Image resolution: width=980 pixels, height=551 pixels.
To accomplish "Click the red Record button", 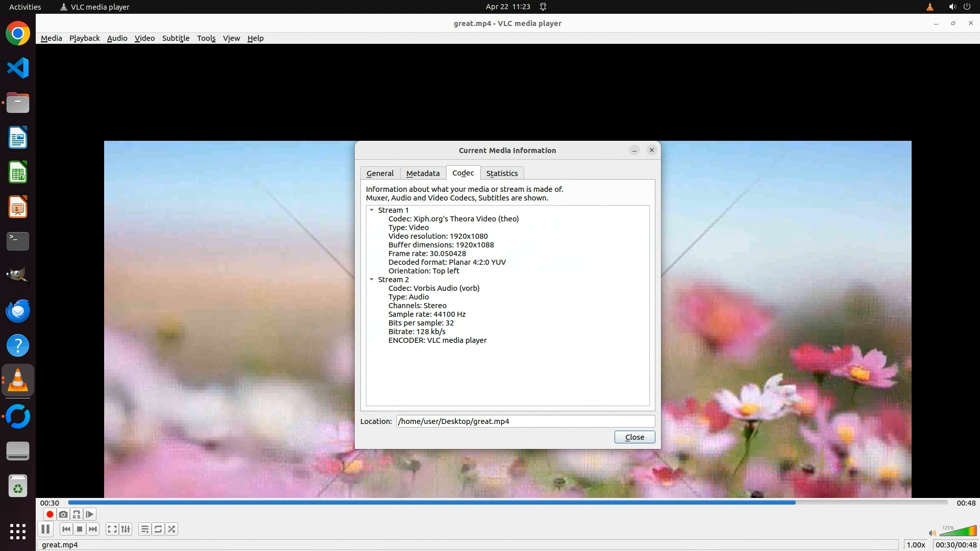I will point(50,514).
